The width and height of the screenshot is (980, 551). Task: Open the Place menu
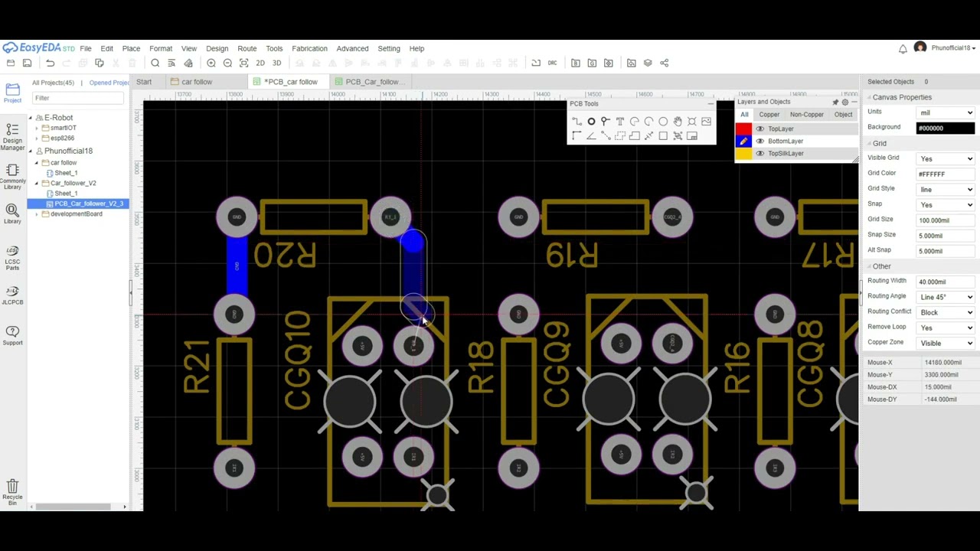click(x=131, y=48)
